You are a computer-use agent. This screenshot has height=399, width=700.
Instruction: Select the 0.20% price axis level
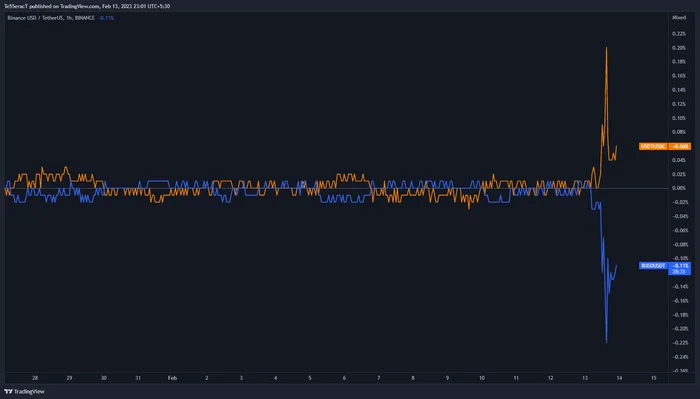click(679, 48)
